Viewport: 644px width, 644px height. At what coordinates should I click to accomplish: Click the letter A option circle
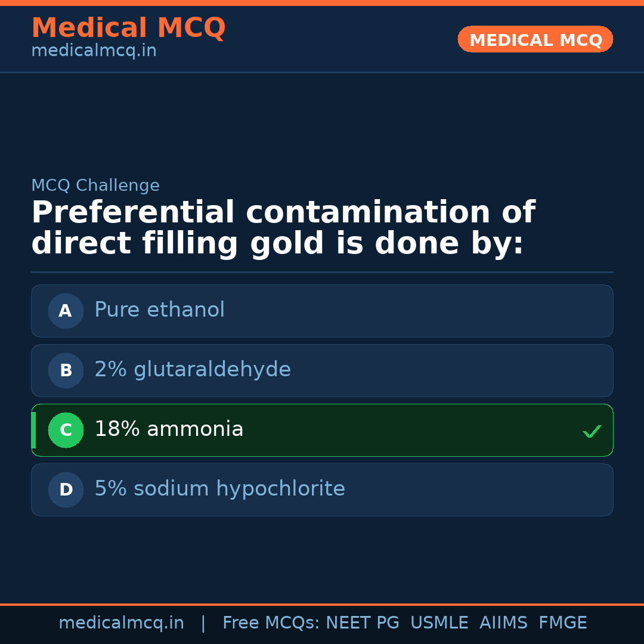[x=66, y=311]
